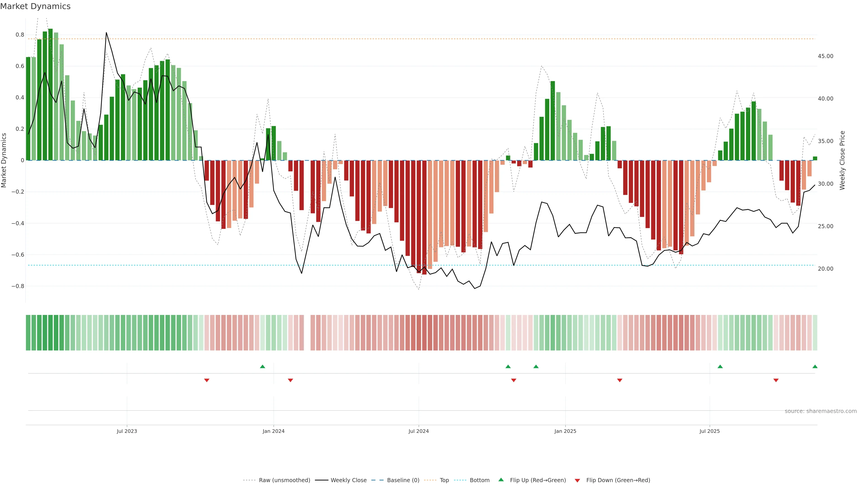
Task: Click the last Flip Up marker at far right
Action: tap(815, 366)
